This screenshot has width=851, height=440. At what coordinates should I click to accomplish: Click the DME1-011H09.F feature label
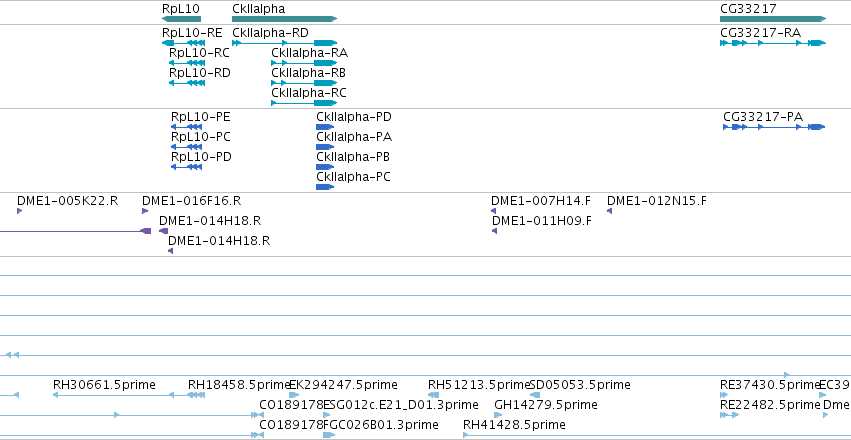tap(542, 221)
